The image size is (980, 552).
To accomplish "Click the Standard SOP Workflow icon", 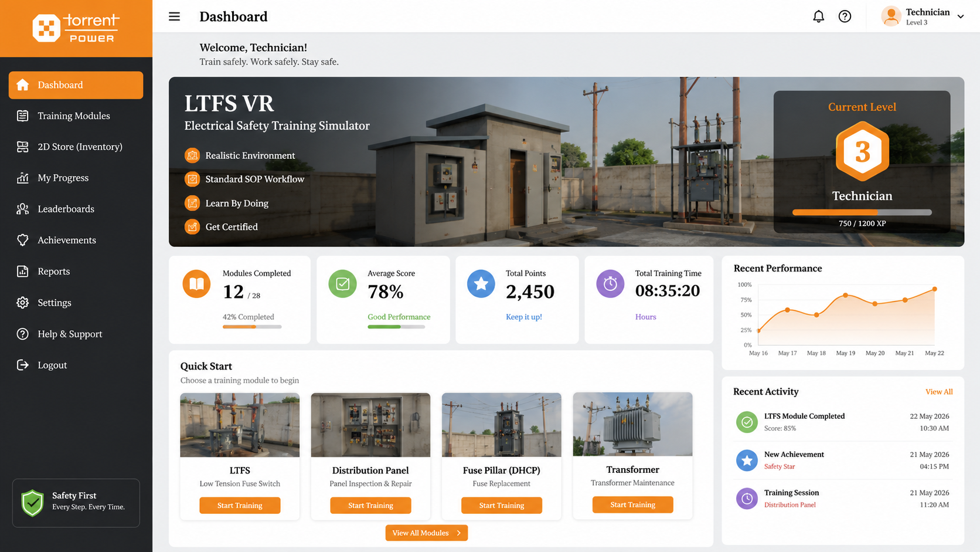I will [192, 179].
